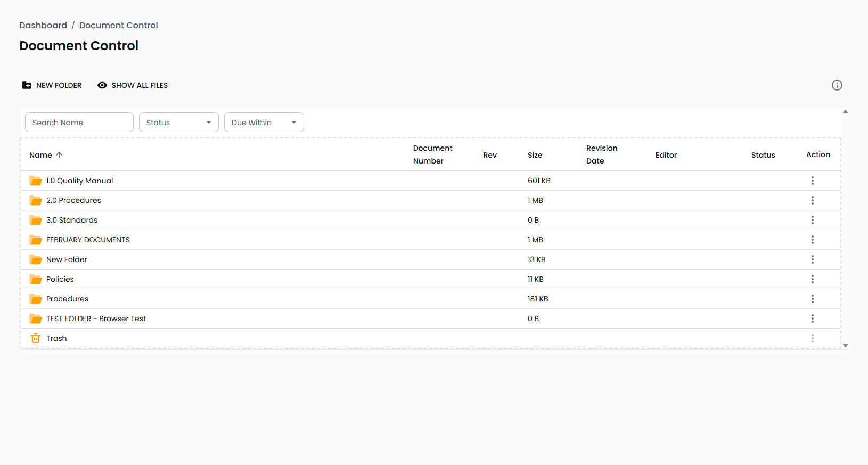Click the Search Name input field
This screenshot has height=465, width=868.
click(79, 123)
